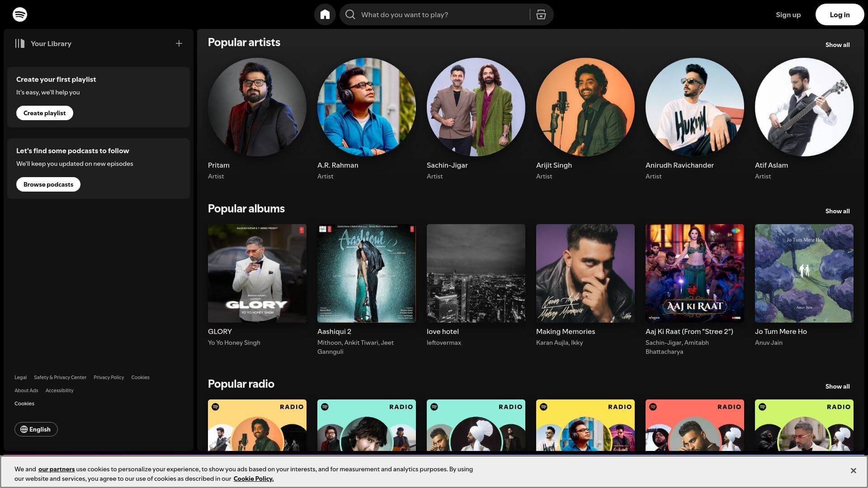
Task: Click the Legal footer link
Action: tap(20, 377)
